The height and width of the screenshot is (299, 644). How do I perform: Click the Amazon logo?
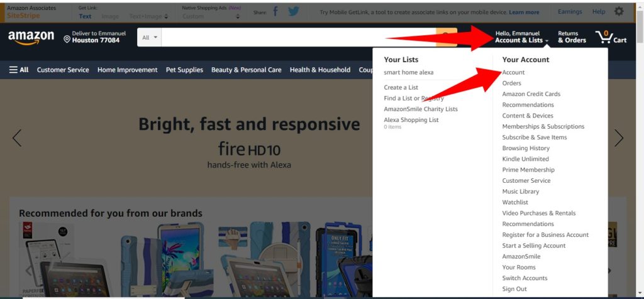coord(31,37)
